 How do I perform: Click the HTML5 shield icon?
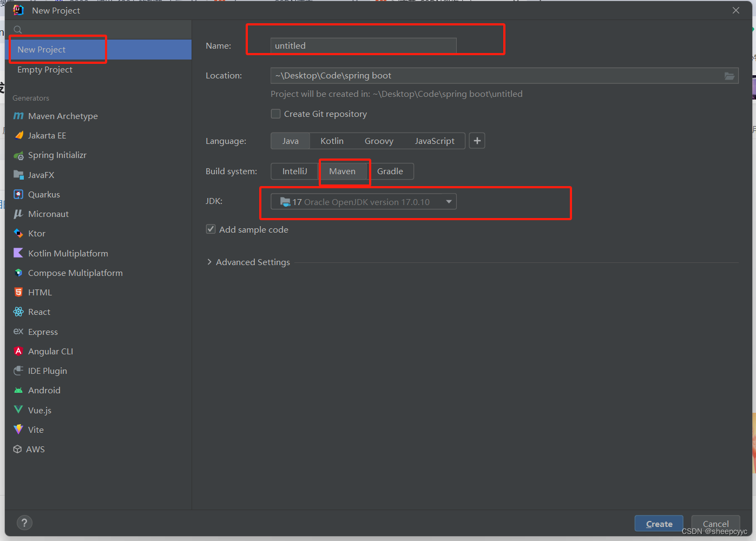pos(18,292)
